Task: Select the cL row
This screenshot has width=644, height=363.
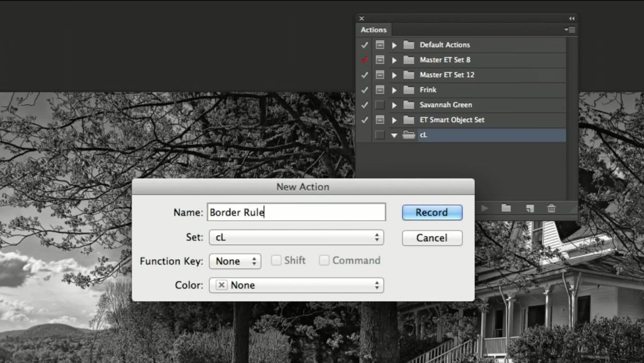Action: [461, 135]
